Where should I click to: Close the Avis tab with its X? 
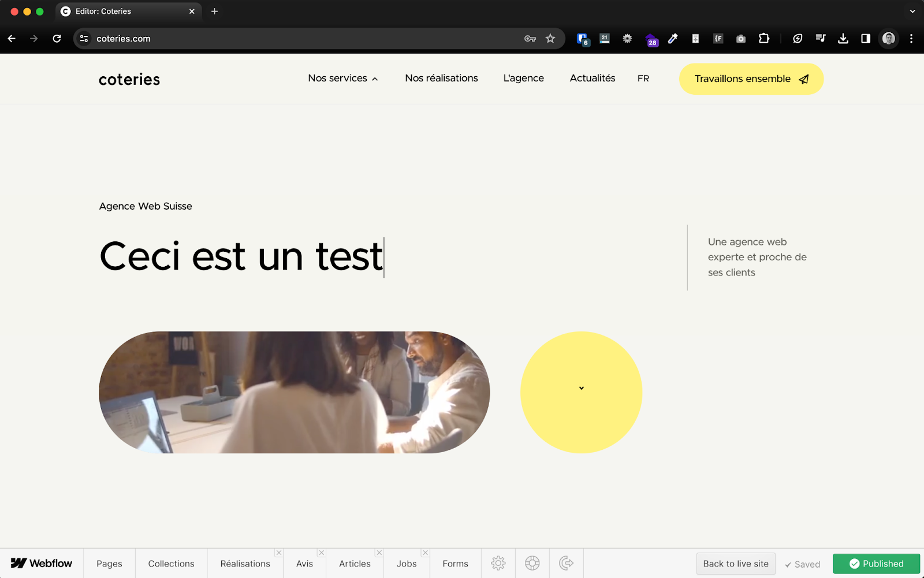[x=322, y=553]
